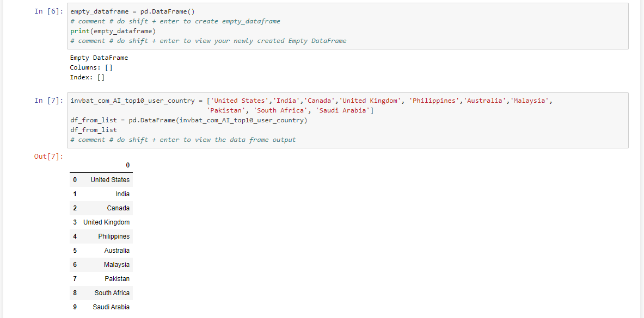Select the Philippines table cell
The image size is (644, 318).
[x=114, y=236]
